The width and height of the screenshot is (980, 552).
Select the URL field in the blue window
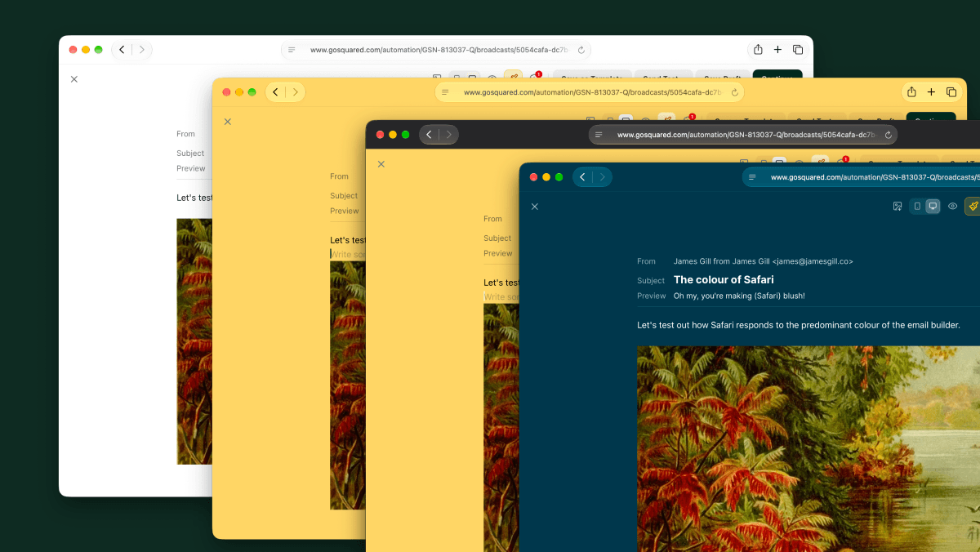(x=861, y=177)
